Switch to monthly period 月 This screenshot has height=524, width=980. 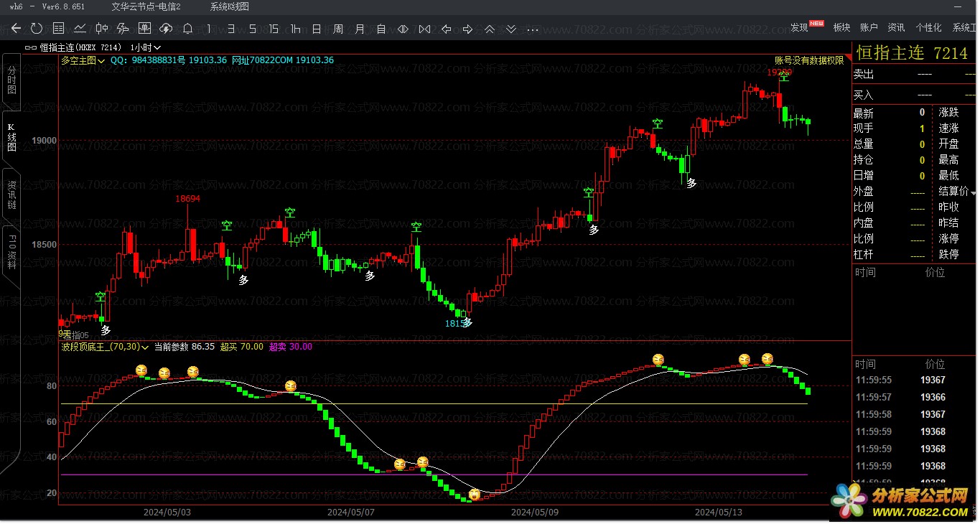(x=360, y=29)
